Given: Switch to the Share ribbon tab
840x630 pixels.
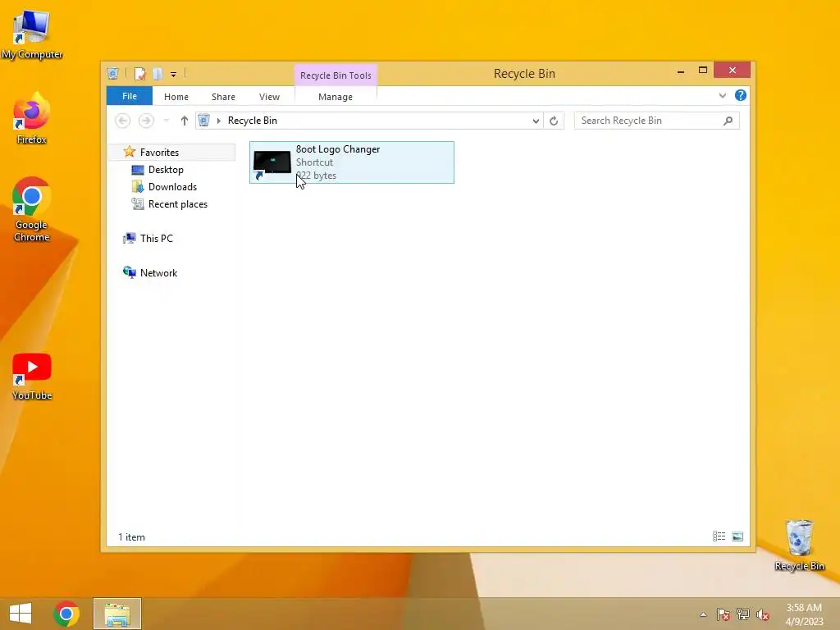Looking at the screenshot, I should point(223,97).
